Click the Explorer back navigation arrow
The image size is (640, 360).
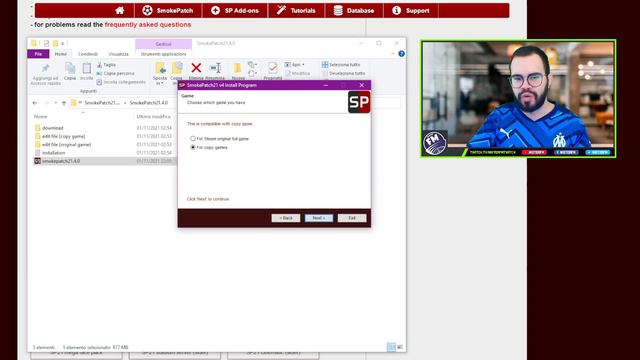35,103
